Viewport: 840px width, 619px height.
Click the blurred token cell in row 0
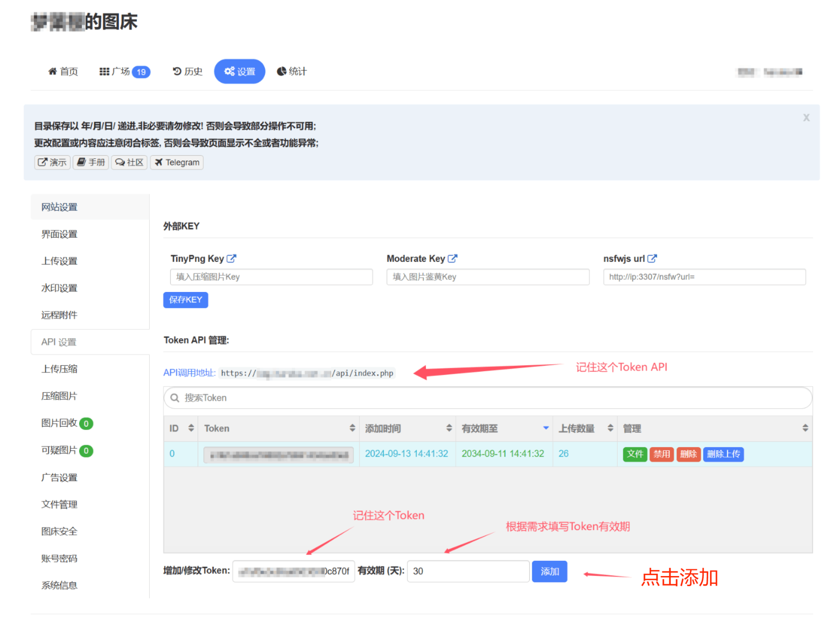pyautogui.click(x=279, y=455)
